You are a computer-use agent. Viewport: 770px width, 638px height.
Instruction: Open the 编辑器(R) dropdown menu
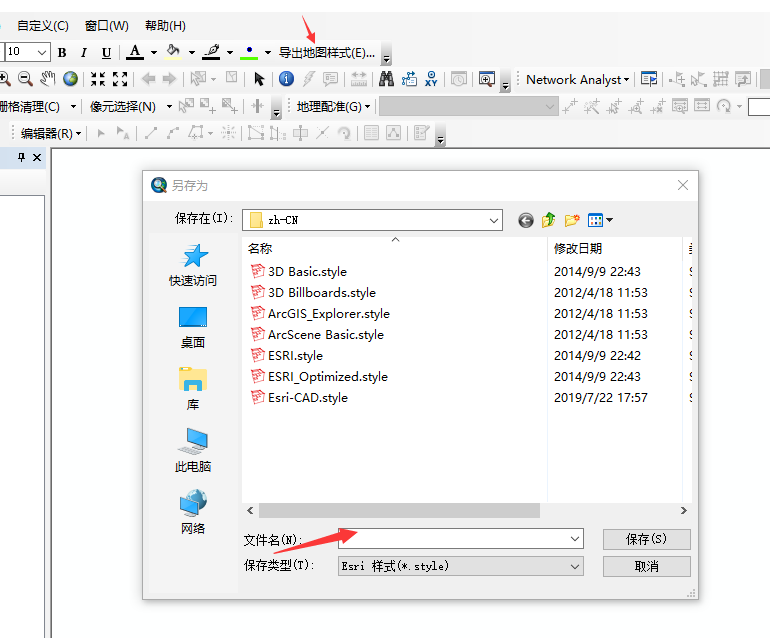pyautogui.click(x=51, y=133)
